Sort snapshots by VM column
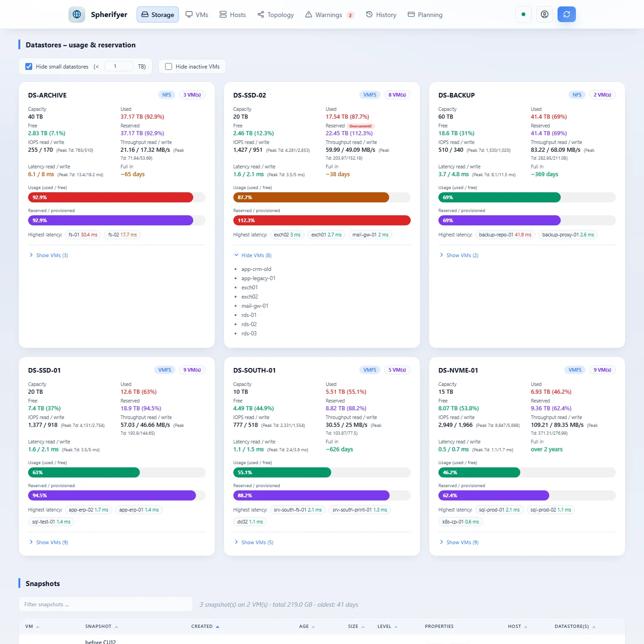Image resolution: width=644 pixels, height=644 pixels. (32, 627)
